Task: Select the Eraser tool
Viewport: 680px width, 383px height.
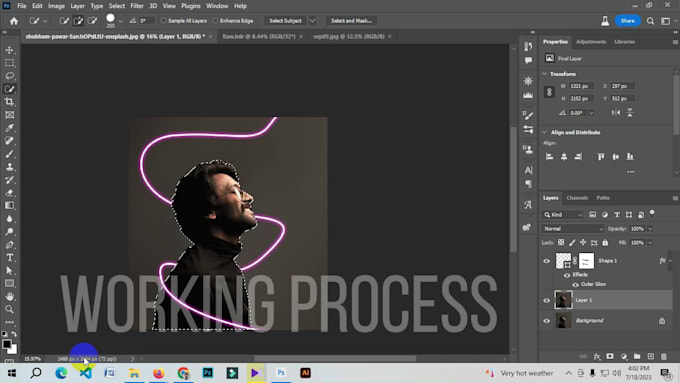Action: (x=9, y=193)
